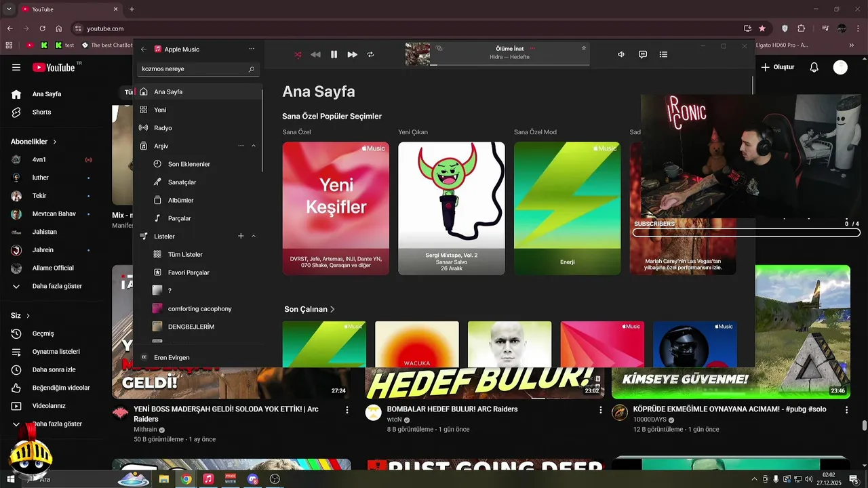Click the song progress bar under Ölüme İnat
Screen dimensions: 868x488
[x=510, y=65]
